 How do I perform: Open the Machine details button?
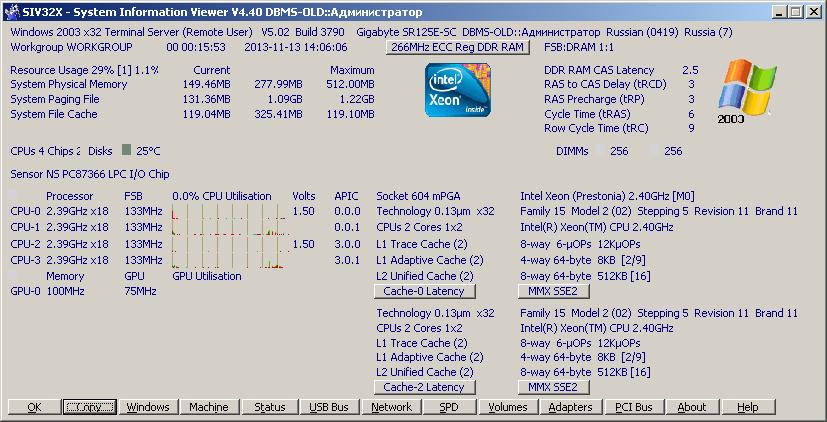[209, 407]
